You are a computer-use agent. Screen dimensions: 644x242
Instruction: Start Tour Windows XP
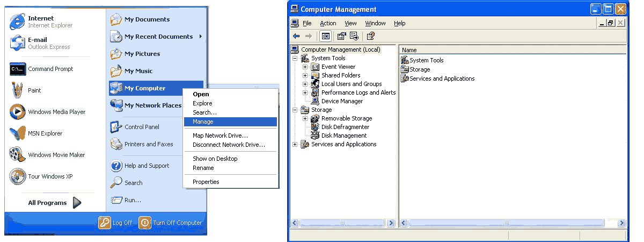pos(41,176)
